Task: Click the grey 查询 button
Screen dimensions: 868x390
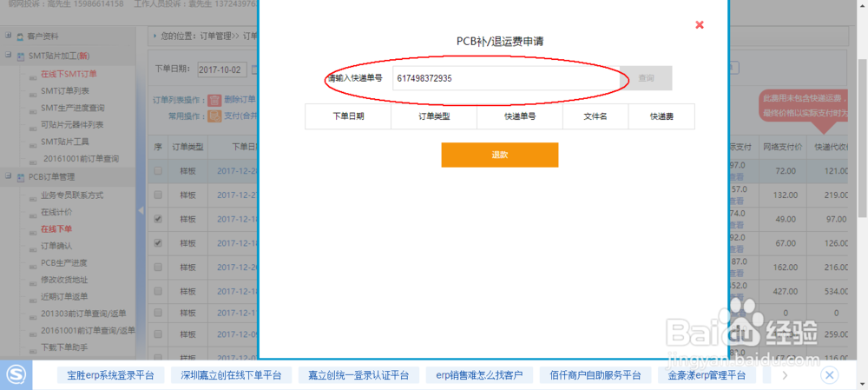Action: (646, 78)
